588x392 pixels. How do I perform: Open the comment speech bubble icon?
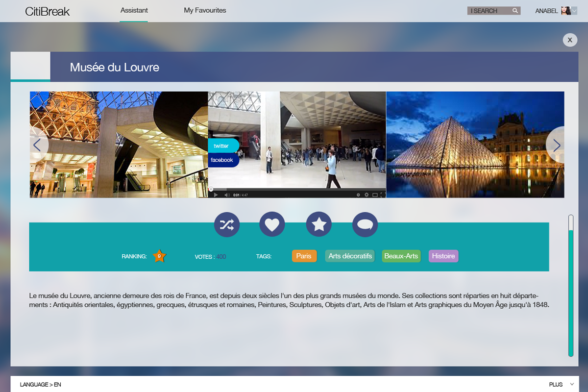click(x=365, y=224)
